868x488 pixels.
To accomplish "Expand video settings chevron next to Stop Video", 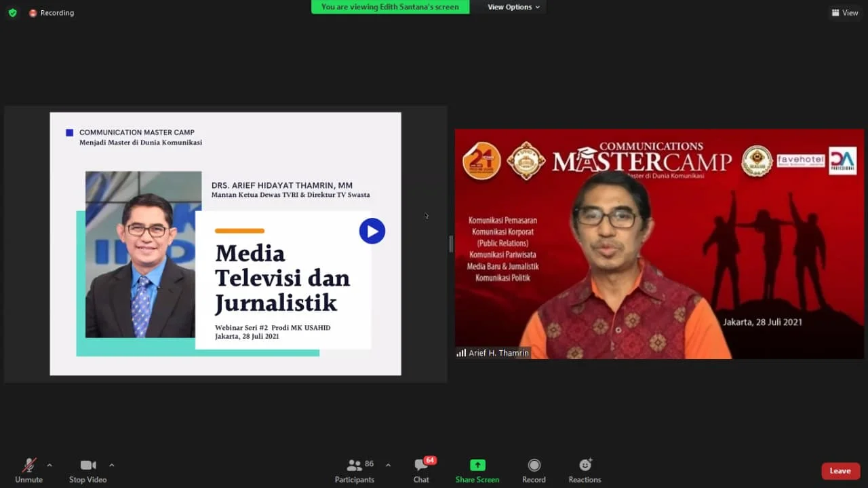I will tap(112, 465).
